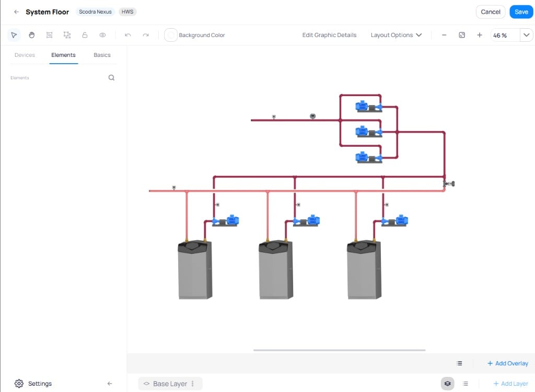535x392 pixels.
Task: Switch to the Devices tab
Action: pos(25,55)
